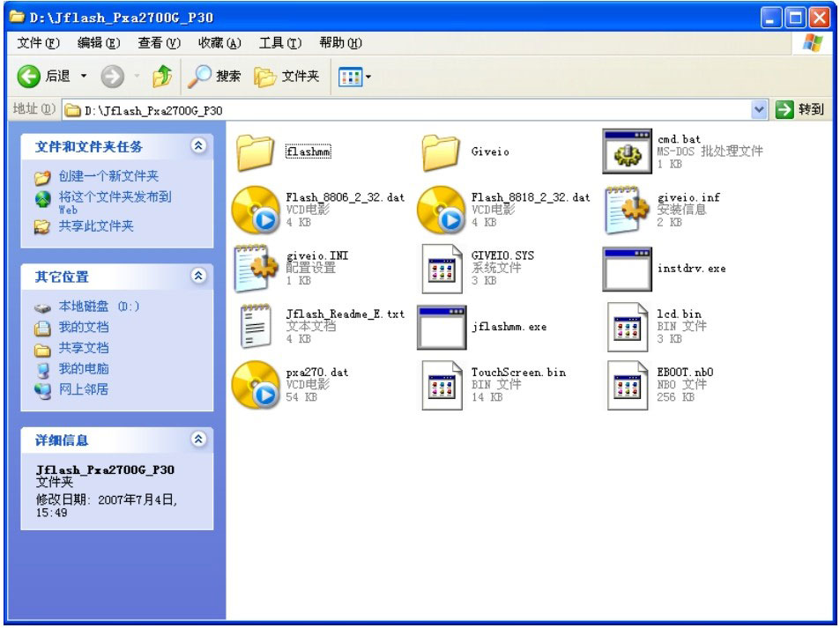Open the 查看(V) menu
Screen dimensions: 840x628
coord(160,43)
